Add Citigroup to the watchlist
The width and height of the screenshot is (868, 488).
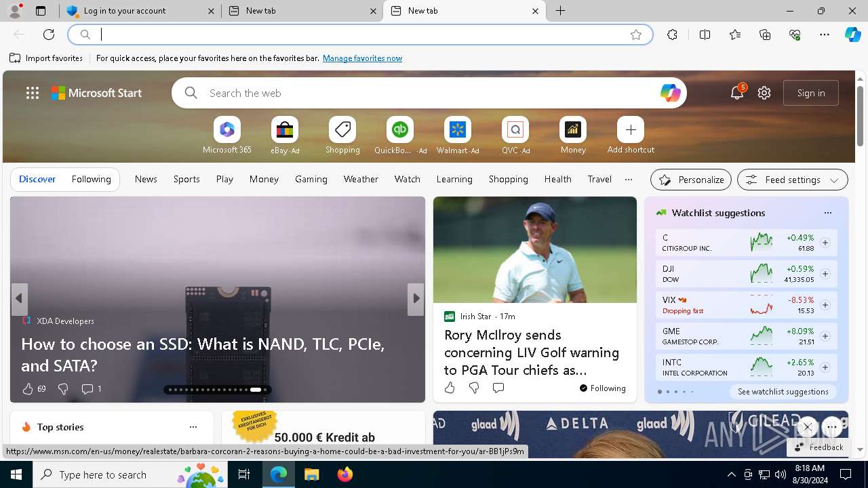pos(825,243)
